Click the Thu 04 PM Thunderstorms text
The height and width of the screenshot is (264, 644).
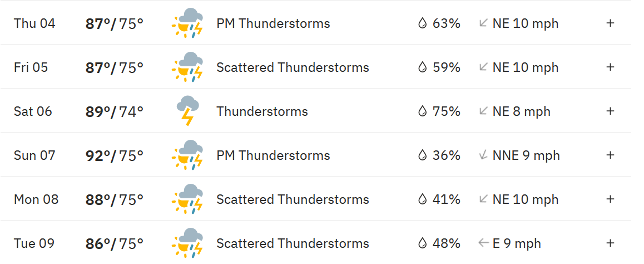pos(273,23)
